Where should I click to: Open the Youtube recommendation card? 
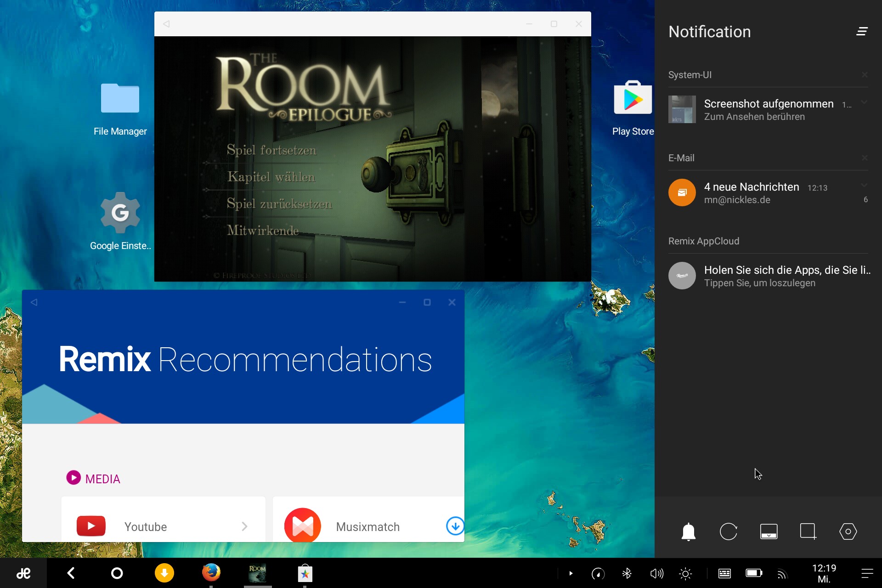point(163,520)
